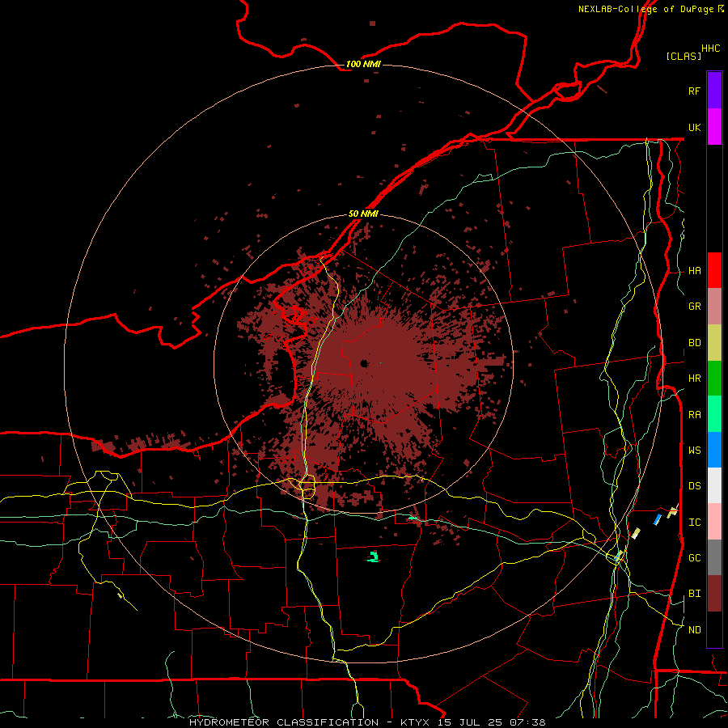The image size is (728, 728).
Task: Click the BI brown legend swatch
Action: pyautogui.click(x=714, y=594)
